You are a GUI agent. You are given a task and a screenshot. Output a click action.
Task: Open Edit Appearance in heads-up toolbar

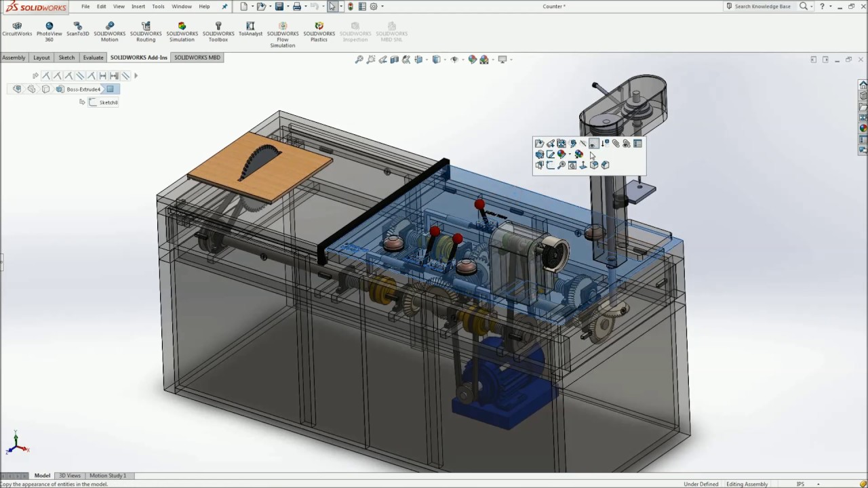coord(473,60)
